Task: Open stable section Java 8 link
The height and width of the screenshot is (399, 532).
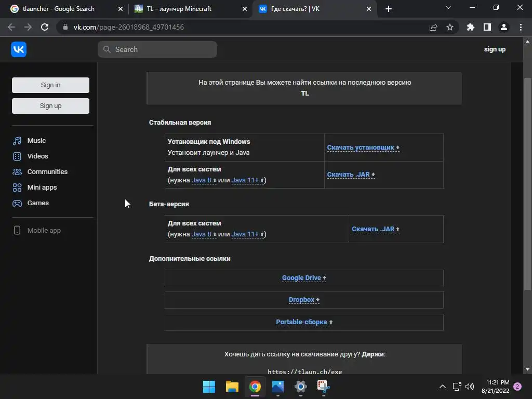Action: pos(204,180)
